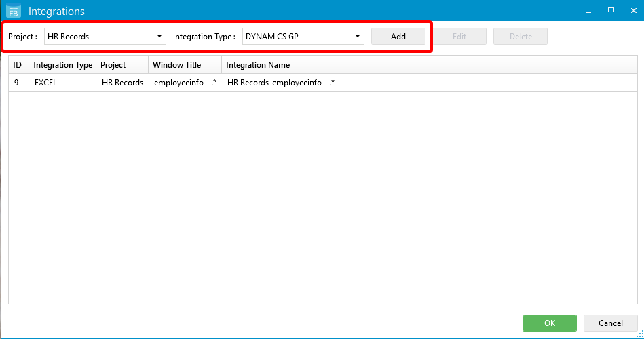The height and width of the screenshot is (339, 644).
Task: Click the greyed-out Delete button
Action: (x=520, y=37)
